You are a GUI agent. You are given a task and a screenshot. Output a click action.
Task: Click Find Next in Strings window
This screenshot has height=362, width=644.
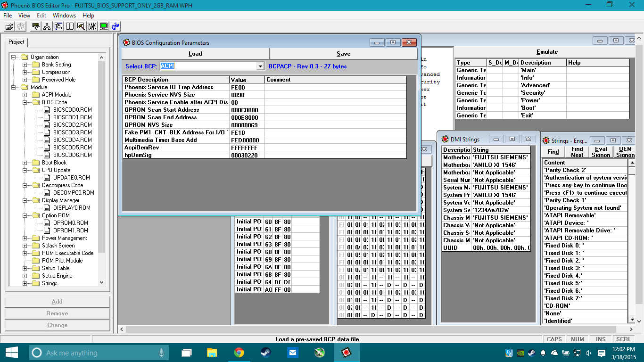tap(577, 152)
